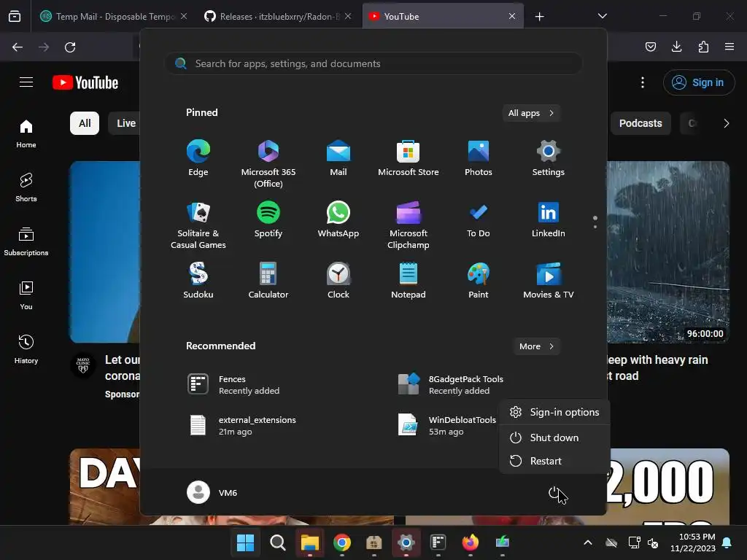The height and width of the screenshot is (560, 747).
Task: Advance YouTube category chips with arrow
Action: click(x=726, y=123)
